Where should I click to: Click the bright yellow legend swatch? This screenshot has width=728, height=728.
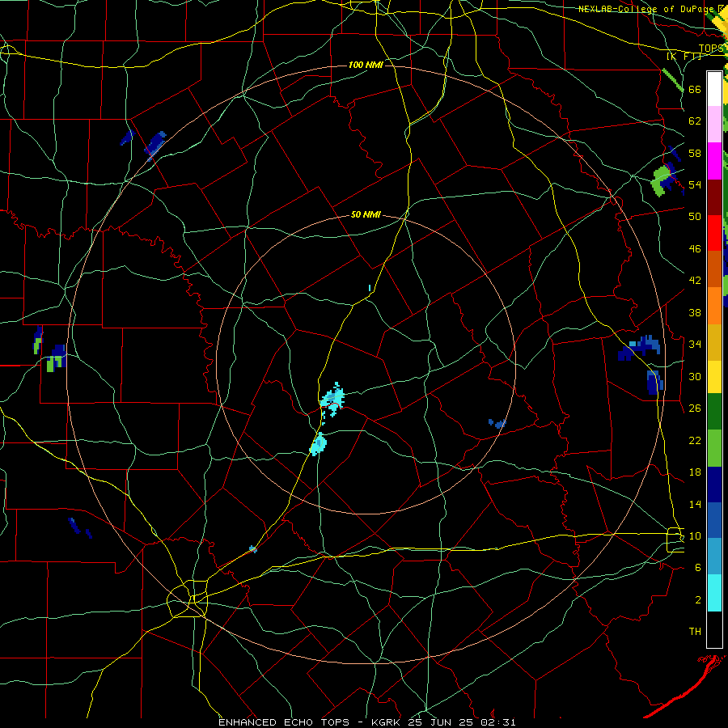[x=714, y=376]
